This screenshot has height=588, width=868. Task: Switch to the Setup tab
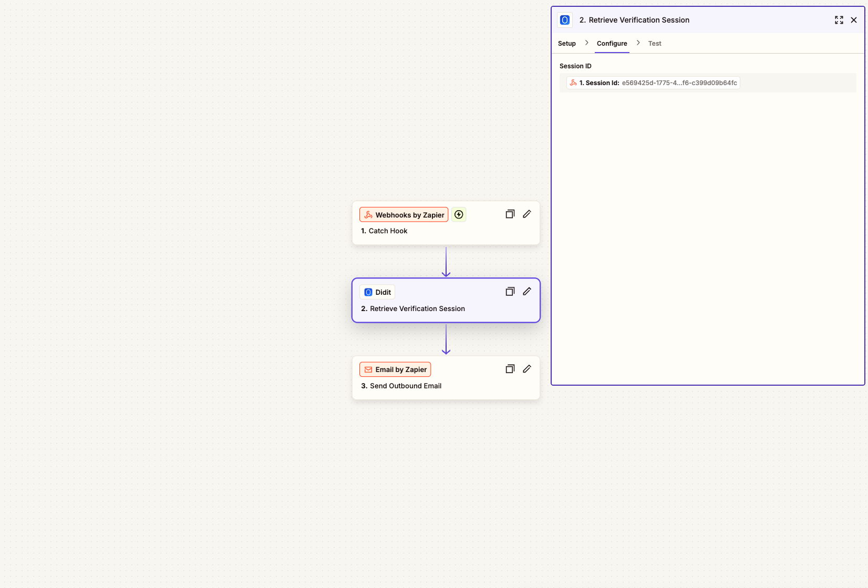pos(567,44)
